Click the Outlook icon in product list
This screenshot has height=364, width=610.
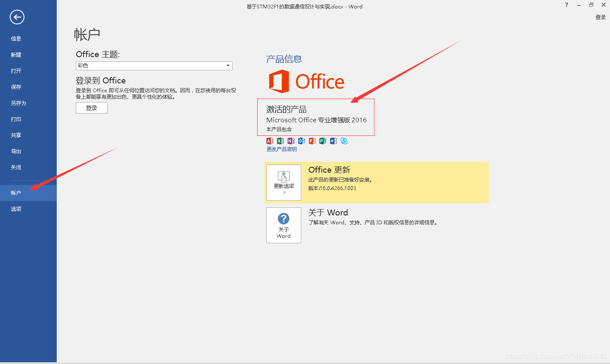[x=302, y=141]
